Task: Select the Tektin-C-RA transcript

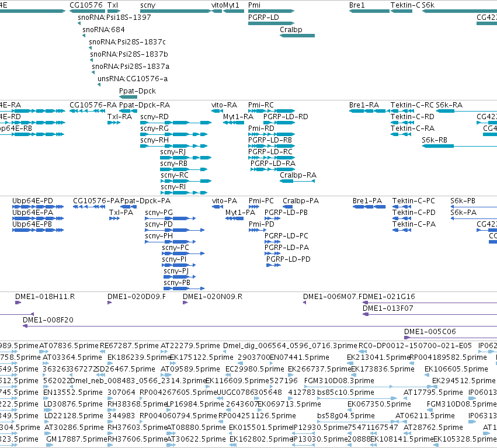Action: coord(412,129)
